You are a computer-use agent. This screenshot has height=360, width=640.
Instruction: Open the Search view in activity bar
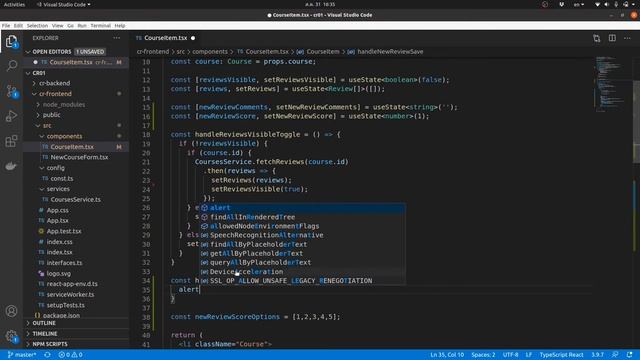11,65
